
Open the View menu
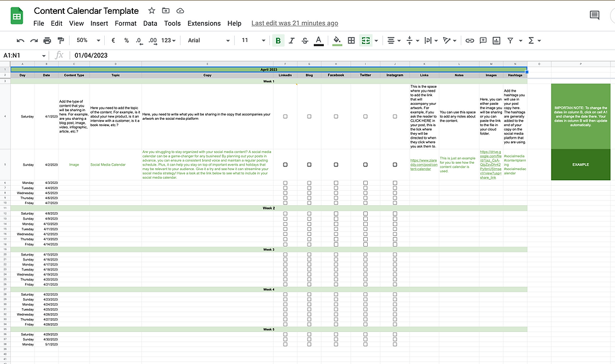[x=77, y=23]
